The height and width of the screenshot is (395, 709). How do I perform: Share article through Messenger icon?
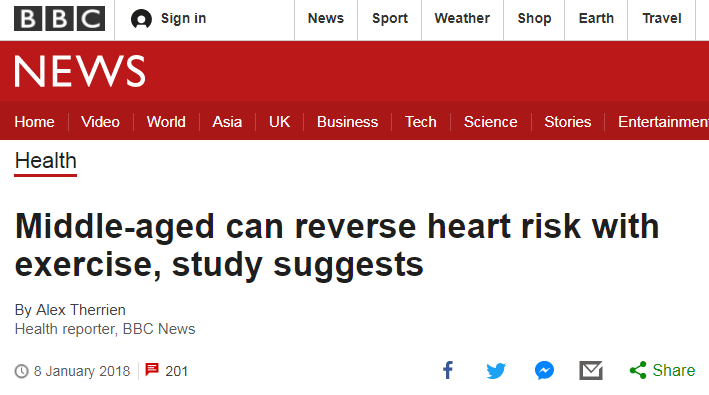click(x=544, y=371)
